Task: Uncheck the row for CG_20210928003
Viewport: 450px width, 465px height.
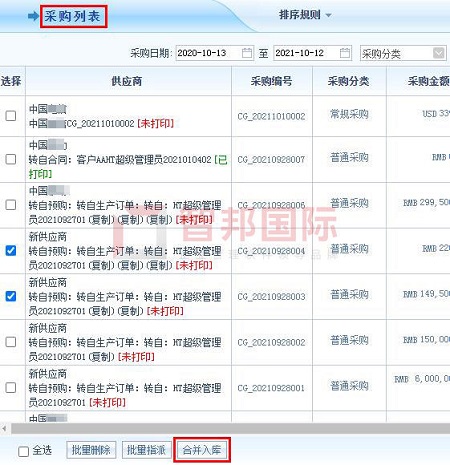Action: 11,296
